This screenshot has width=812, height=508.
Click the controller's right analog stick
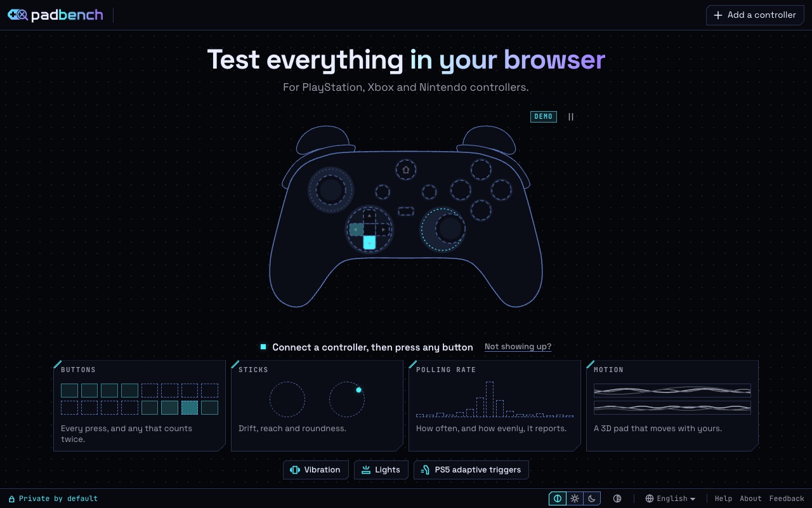pyautogui.click(x=450, y=228)
